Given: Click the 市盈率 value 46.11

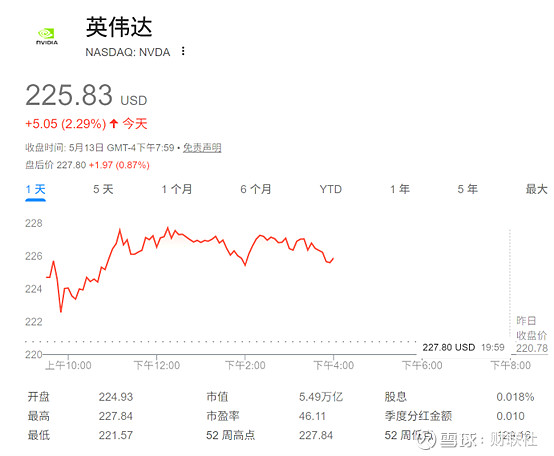Looking at the screenshot, I should [x=312, y=416].
